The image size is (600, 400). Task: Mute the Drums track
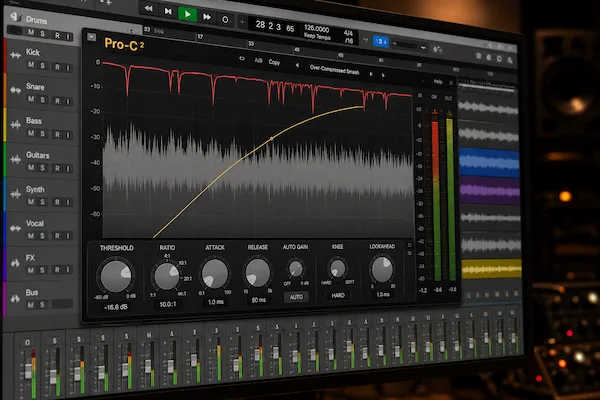pyautogui.click(x=31, y=32)
